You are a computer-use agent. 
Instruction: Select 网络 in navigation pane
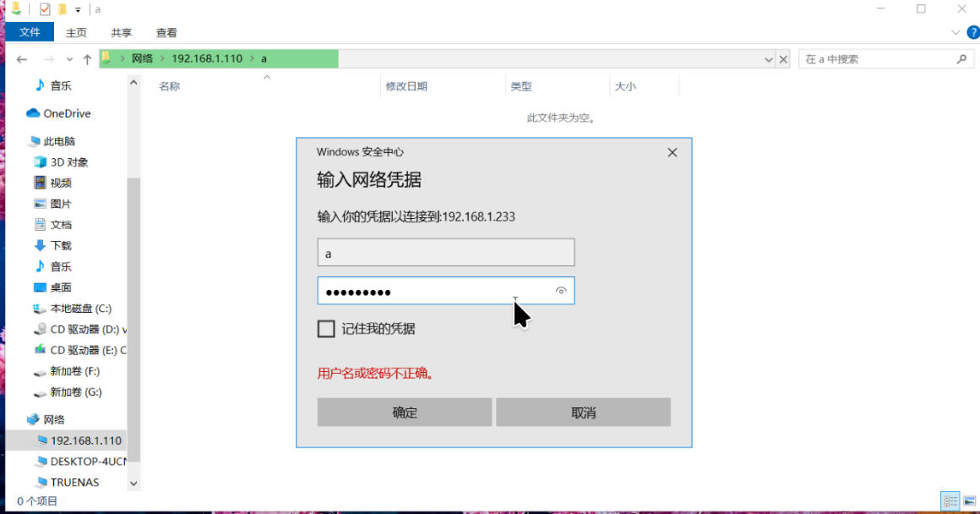pos(54,419)
